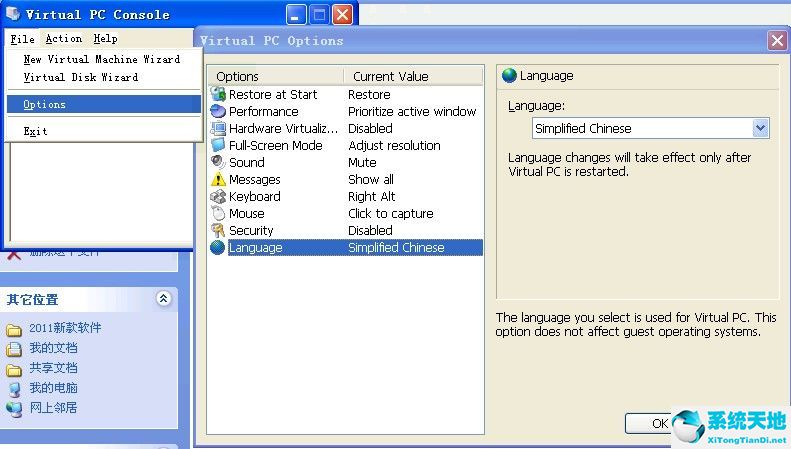The height and width of the screenshot is (449, 791).
Task: Click the Messages warning icon
Action: pyautogui.click(x=218, y=179)
